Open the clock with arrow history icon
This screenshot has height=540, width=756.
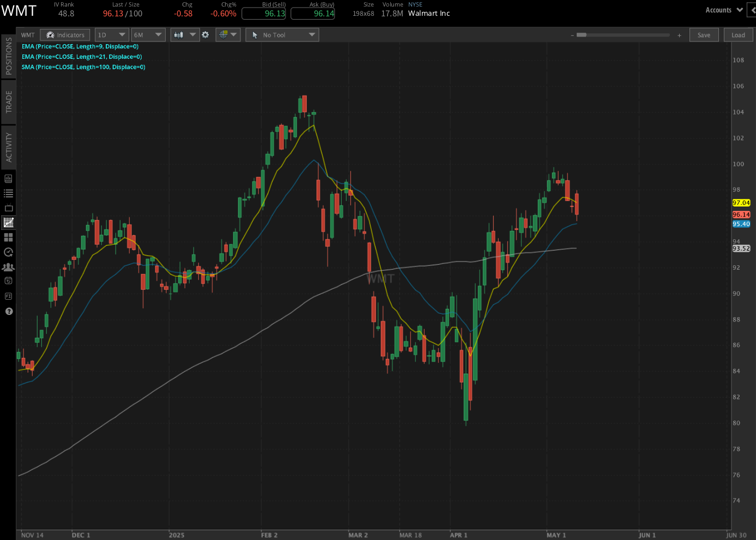tap(8, 252)
